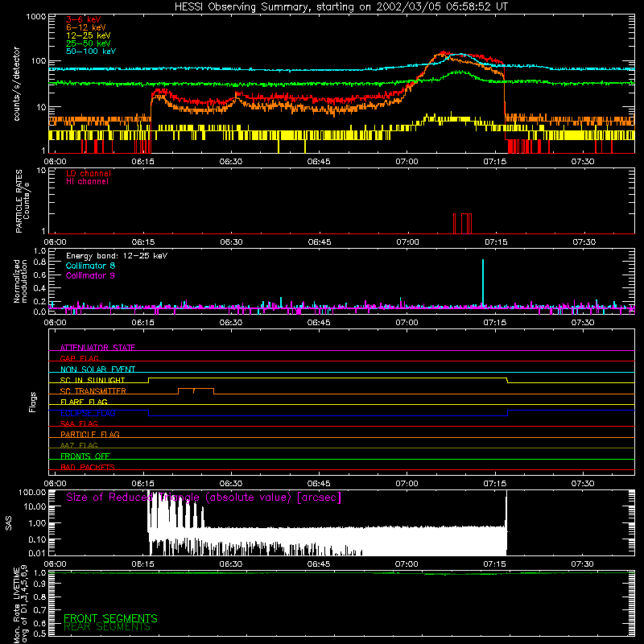Select the "FRONT SEGMENTS" legend label

pos(110,618)
